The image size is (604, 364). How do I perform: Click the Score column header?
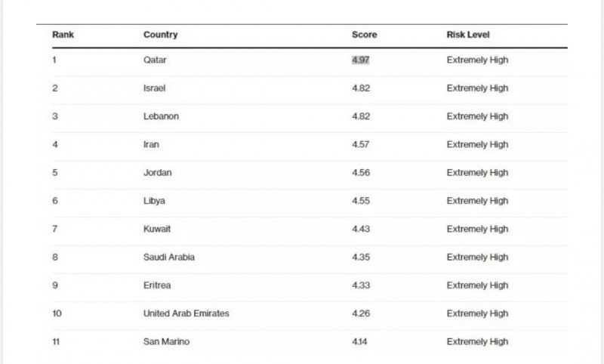point(364,35)
